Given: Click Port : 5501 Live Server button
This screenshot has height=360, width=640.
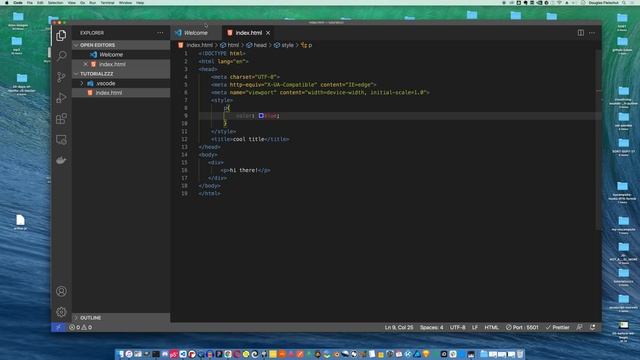Looking at the screenshot, I should (522, 327).
